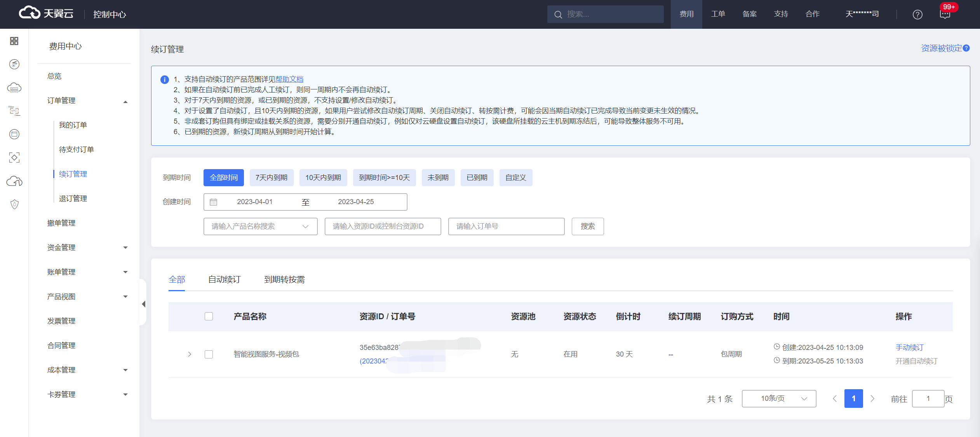Click the order number input field
Viewport: 980px width, 437px height.
coord(506,226)
